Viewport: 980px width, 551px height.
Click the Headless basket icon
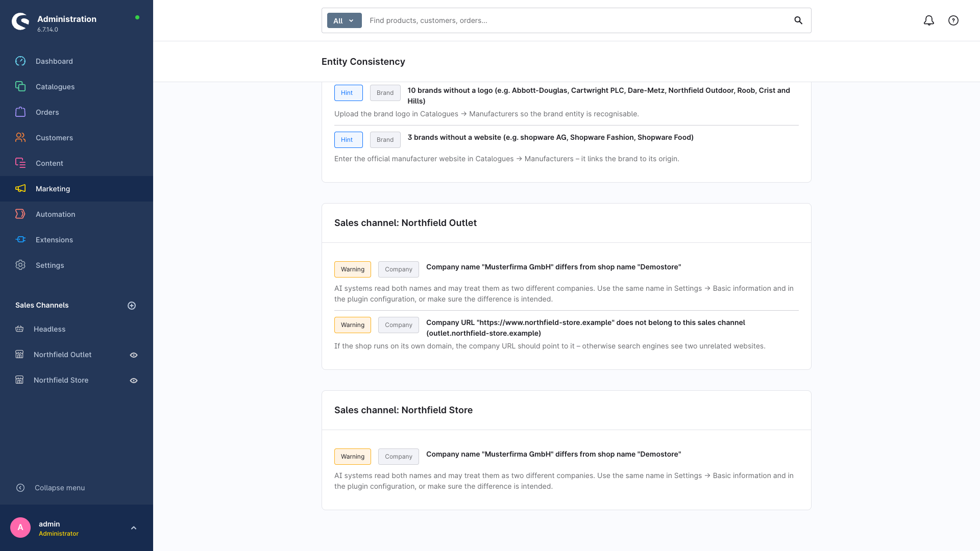pos(19,329)
